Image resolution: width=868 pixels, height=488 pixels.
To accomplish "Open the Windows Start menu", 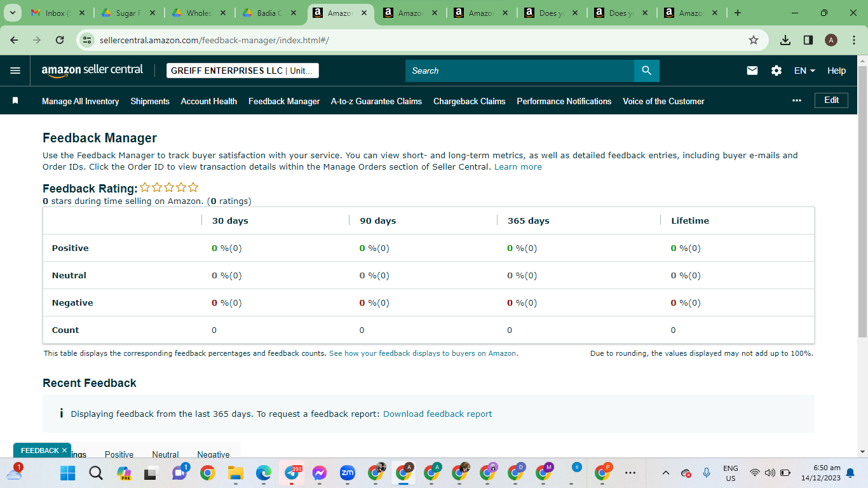I will click(x=67, y=473).
